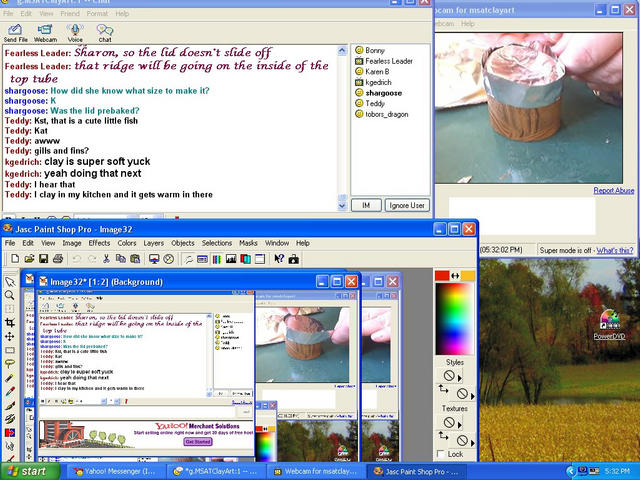Switch to Webcam for msatclay taskbar button
The image size is (640, 480).
pos(316,471)
